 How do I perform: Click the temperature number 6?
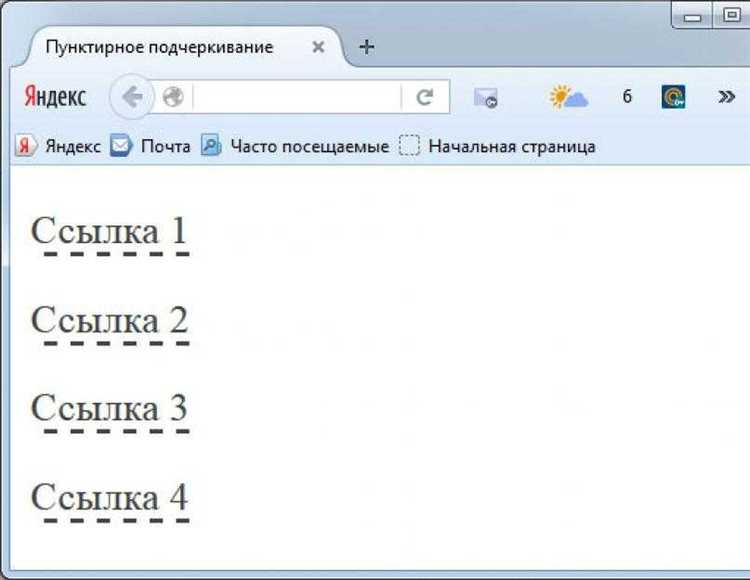coord(627,97)
